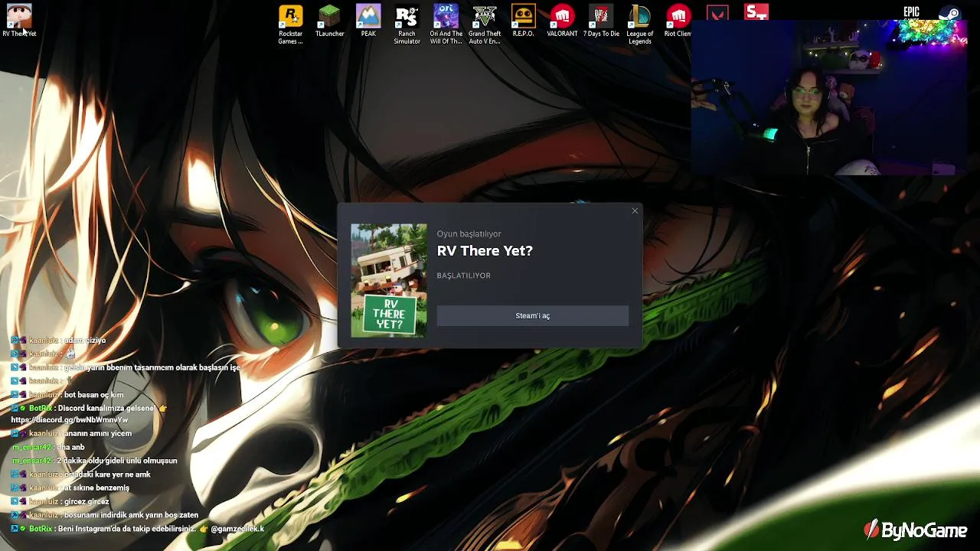
Task: Open the Epic Games desktop icon
Action: [911, 13]
